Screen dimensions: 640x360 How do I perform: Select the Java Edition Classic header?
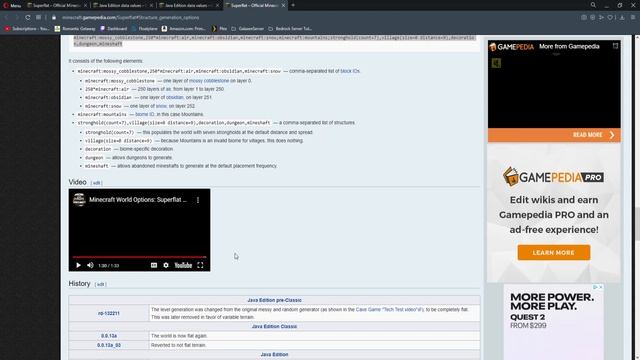[x=274, y=327]
